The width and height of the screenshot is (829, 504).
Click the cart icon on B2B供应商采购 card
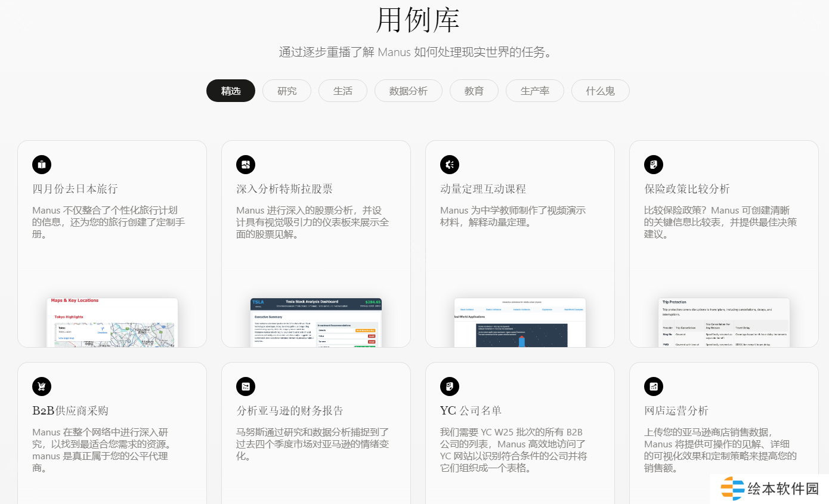click(x=42, y=386)
